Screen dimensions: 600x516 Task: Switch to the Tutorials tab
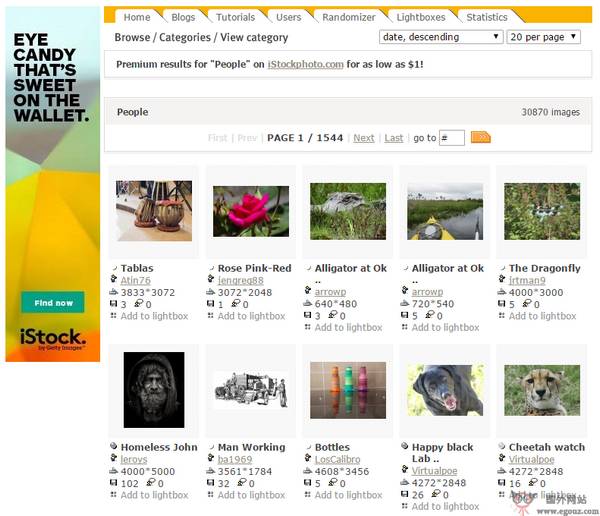point(235,17)
